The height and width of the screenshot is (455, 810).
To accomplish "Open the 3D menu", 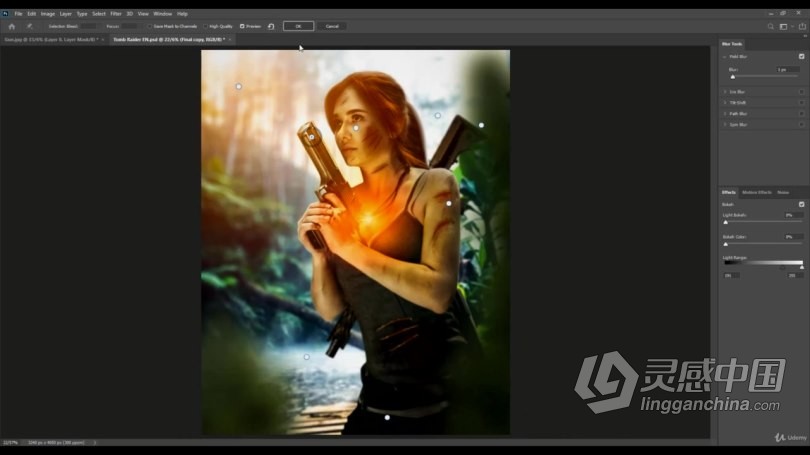I will coord(130,14).
